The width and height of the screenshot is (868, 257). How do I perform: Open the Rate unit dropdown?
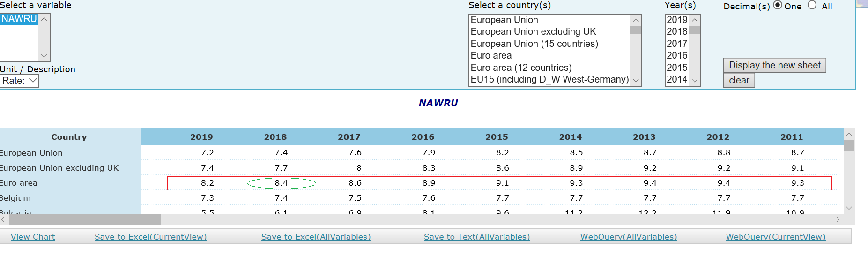(x=19, y=81)
